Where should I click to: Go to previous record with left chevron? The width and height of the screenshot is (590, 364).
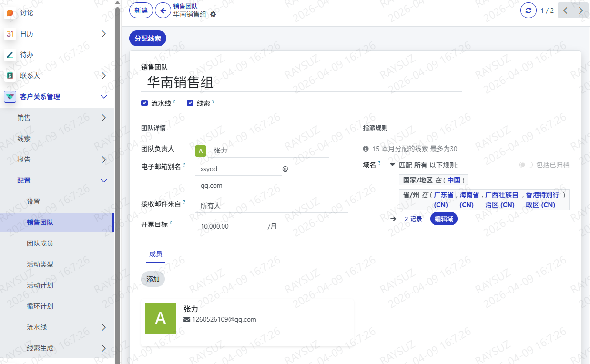(565, 10)
